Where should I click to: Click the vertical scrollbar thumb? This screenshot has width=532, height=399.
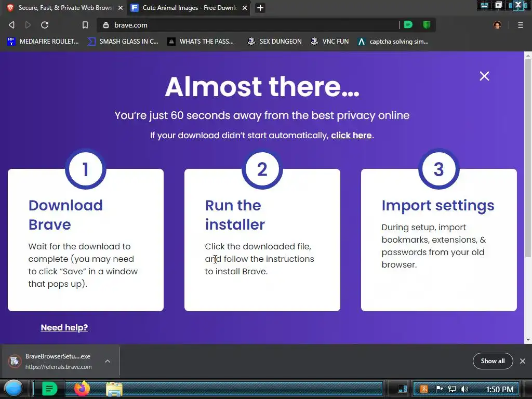click(x=528, y=158)
